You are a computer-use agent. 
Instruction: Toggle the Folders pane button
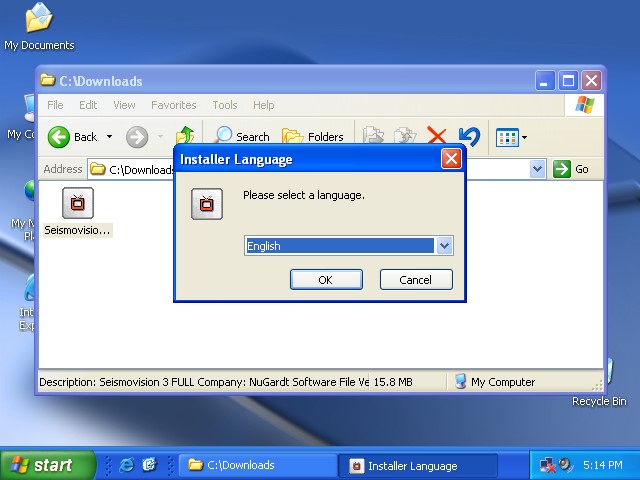[x=313, y=137]
